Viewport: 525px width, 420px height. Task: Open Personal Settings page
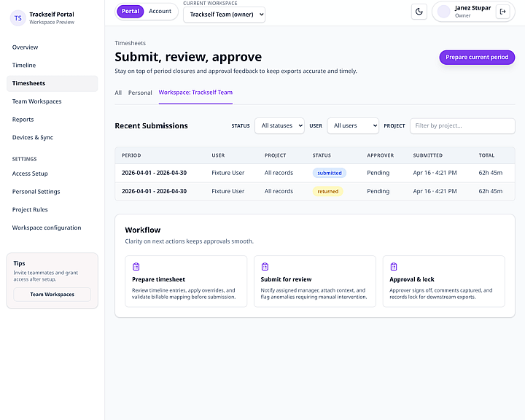click(x=52, y=192)
